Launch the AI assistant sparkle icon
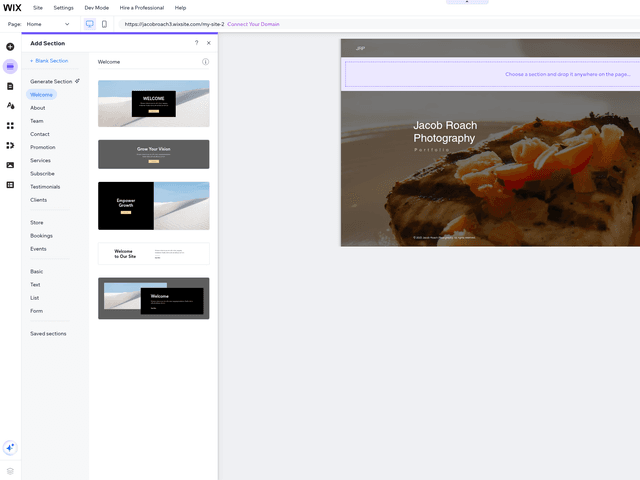Screen dimensions: 640x480 point(10,448)
